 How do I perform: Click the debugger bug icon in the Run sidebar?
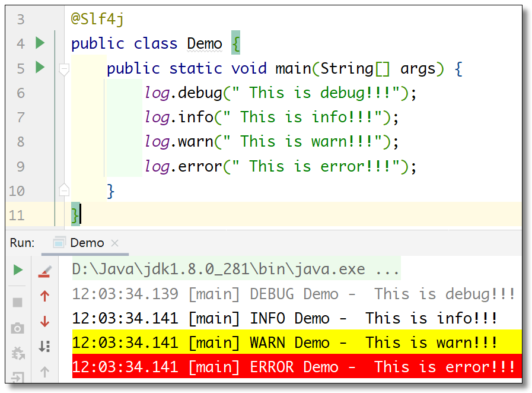tap(18, 353)
